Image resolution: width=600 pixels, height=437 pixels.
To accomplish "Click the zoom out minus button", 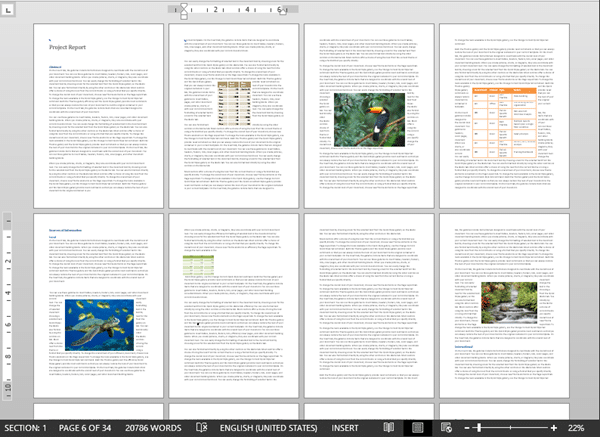I will click(469, 427).
